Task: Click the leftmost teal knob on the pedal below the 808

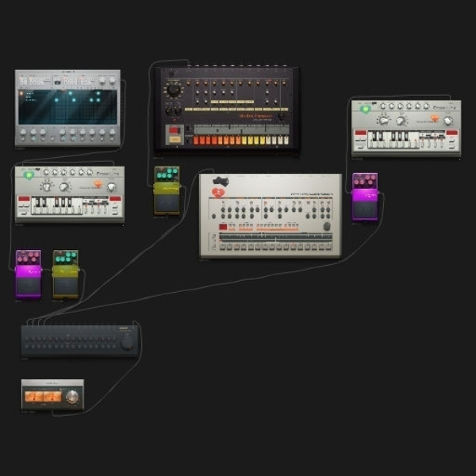Action: coord(159,175)
